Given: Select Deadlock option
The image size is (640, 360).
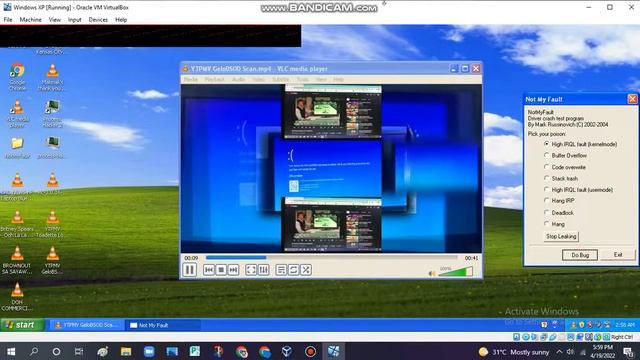Looking at the screenshot, I should point(559,213).
